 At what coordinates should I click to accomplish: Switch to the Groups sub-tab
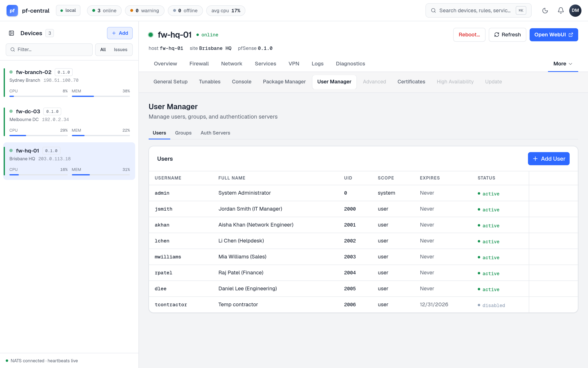coord(183,133)
